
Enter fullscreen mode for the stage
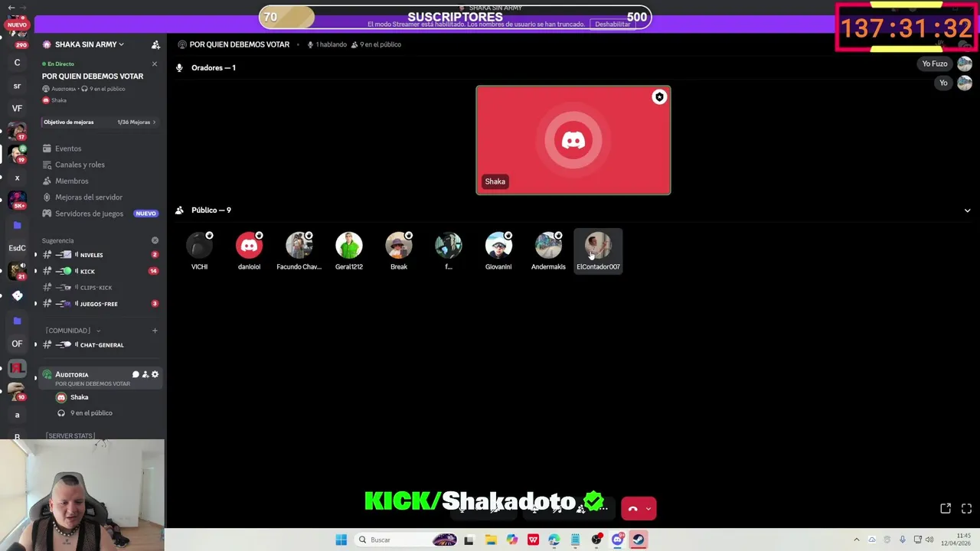click(x=966, y=508)
